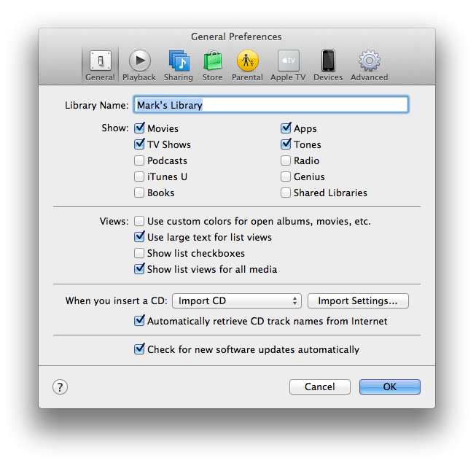Click the Help question mark button
476x466 pixels.
coord(60,387)
